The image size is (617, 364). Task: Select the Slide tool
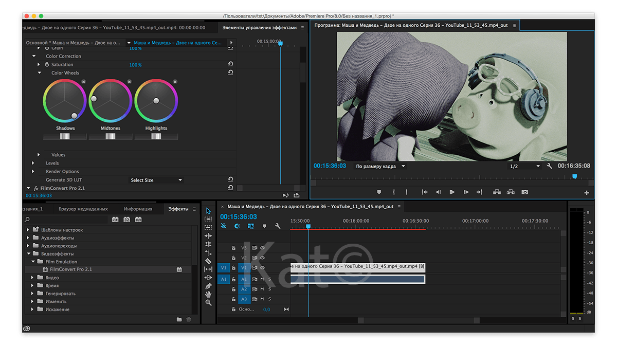point(208,278)
